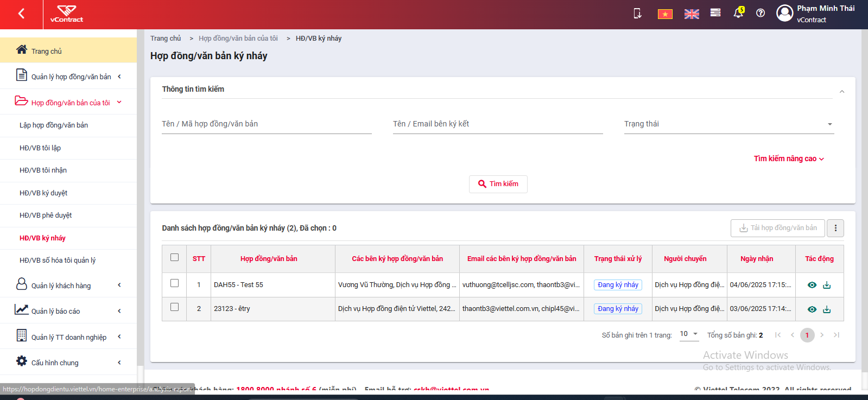The image size is (868, 400).
Task: View 23123 - êtry with eye icon
Action: 812,309
